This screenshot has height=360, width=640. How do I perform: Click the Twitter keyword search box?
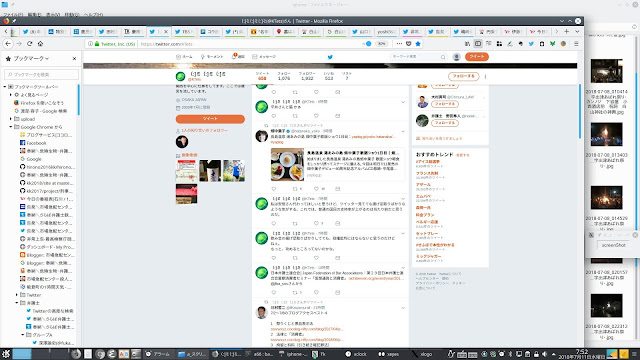(x=418, y=57)
